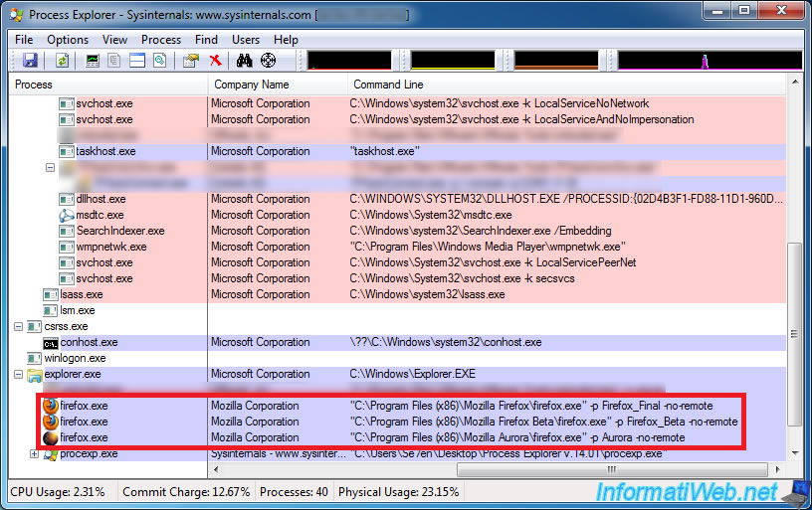The height and width of the screenshot is (510, 812).
Task: Click the vertical scrollbar thumb
Action: click(x=795, y=334)
